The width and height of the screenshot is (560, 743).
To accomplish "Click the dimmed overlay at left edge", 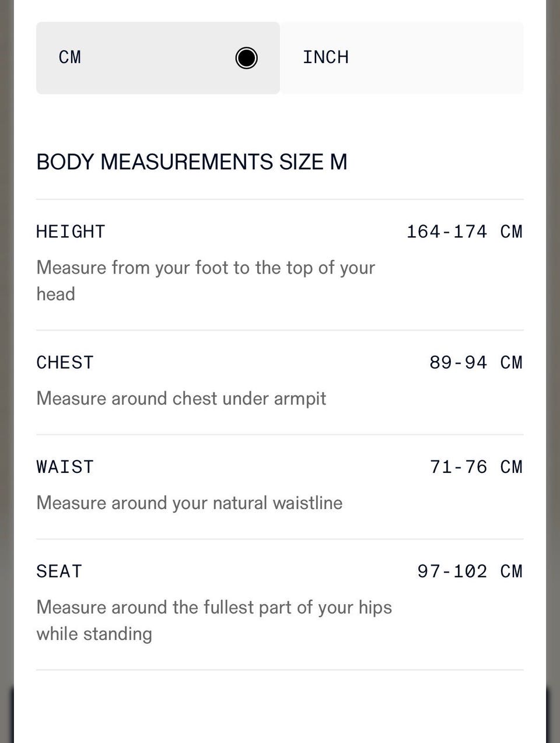I will pyautogui.click(x=6, y=350).
